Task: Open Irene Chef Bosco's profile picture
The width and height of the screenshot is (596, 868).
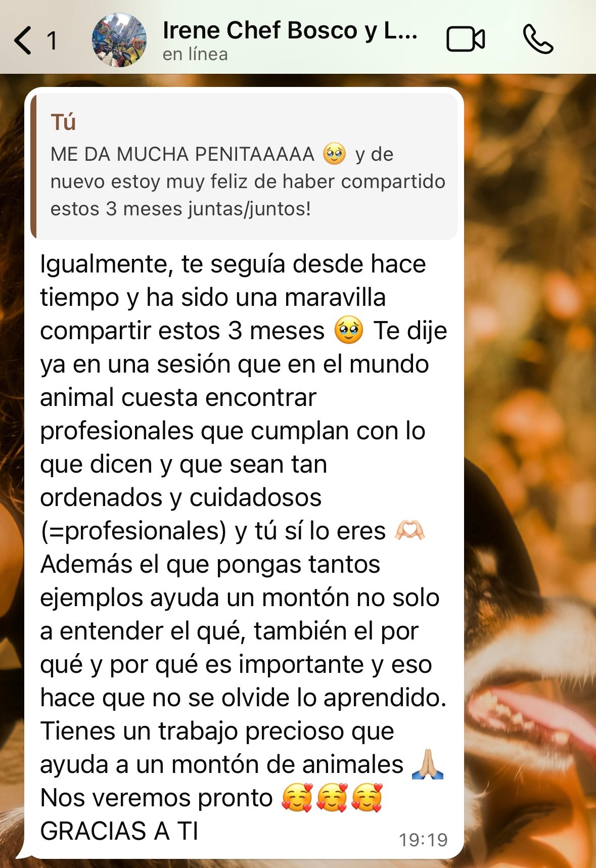Action: (119, 40)
